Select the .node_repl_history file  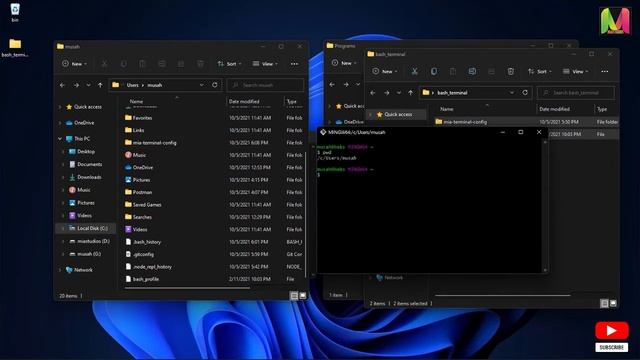[152, 267]
